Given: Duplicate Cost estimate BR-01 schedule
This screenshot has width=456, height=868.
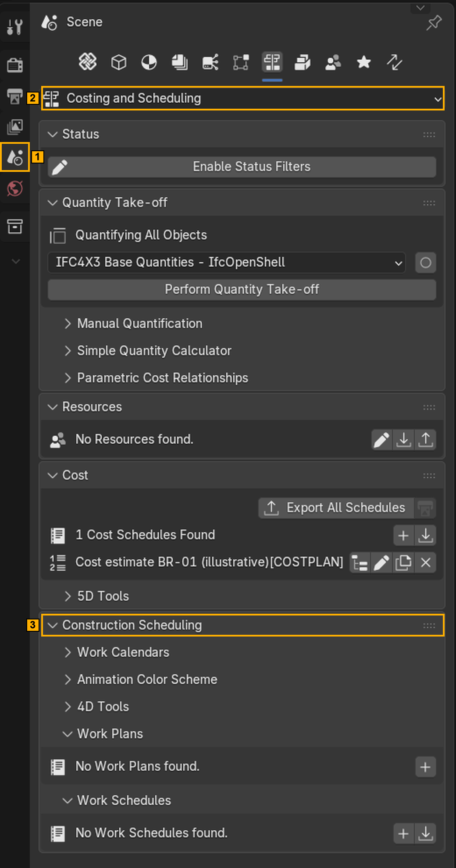Looking at the screenshot, I should pyautogui.click(x=403, y=562).
